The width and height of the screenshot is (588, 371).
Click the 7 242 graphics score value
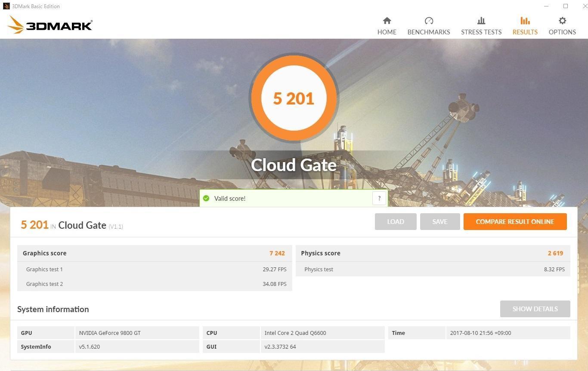coord(277,253)
